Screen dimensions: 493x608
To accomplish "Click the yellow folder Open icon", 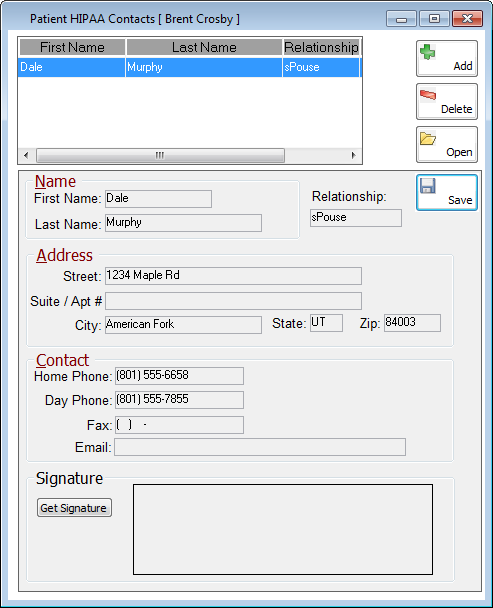I will (427, 138).
